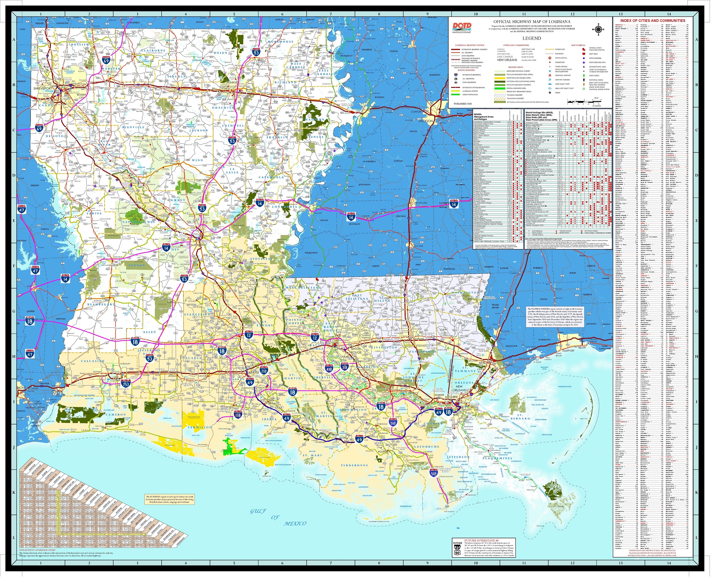Click the I-253 shield near Lake Charles
This screenshot has height=588, width=724.
point(126,384)
